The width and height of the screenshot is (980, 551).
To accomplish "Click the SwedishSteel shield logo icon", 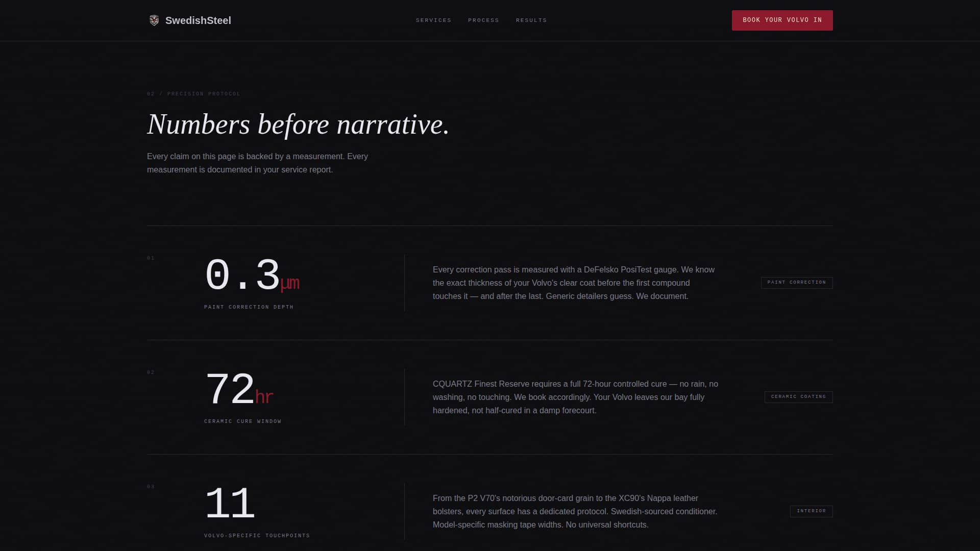I will click(154, 20).
